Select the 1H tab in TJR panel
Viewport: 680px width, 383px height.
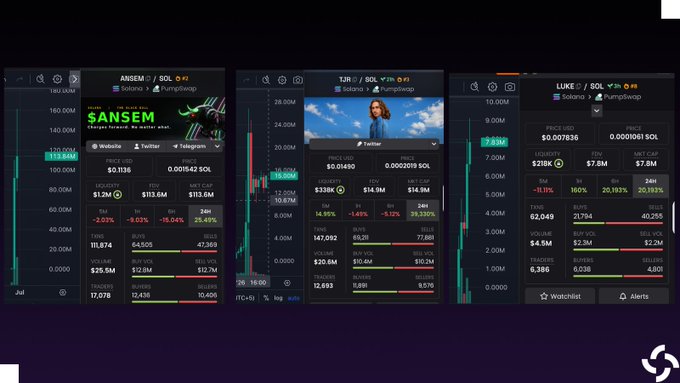tap(358, 210)
